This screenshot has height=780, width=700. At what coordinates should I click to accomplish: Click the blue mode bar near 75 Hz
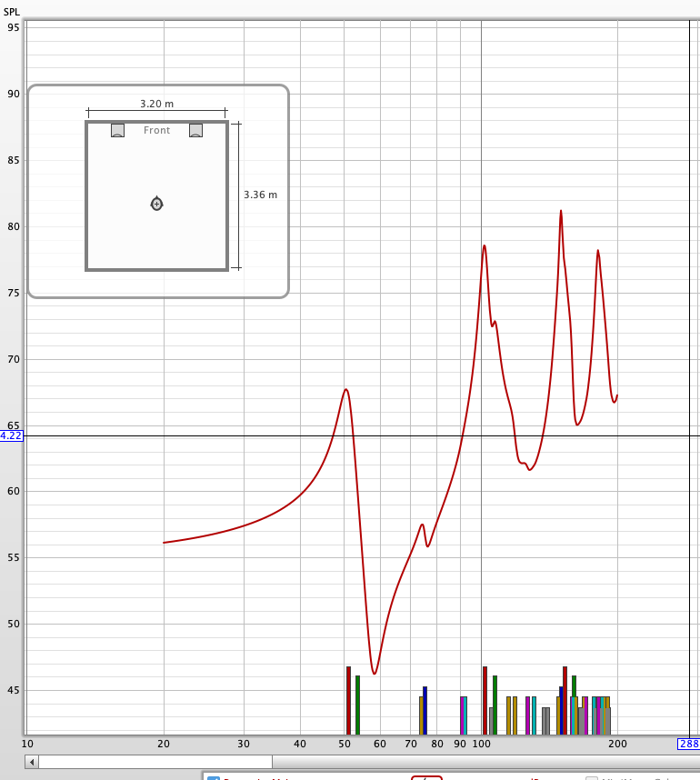point(425,710)
